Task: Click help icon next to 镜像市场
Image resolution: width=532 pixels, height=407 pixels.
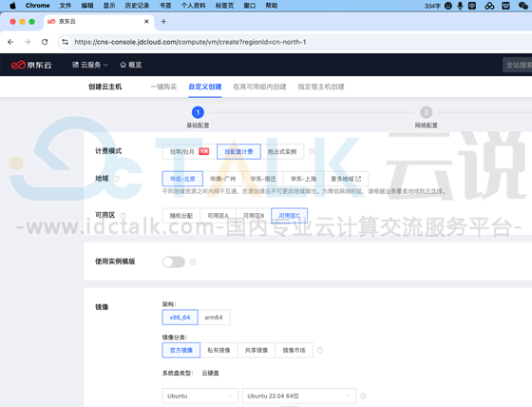Action: pos(320,350)
